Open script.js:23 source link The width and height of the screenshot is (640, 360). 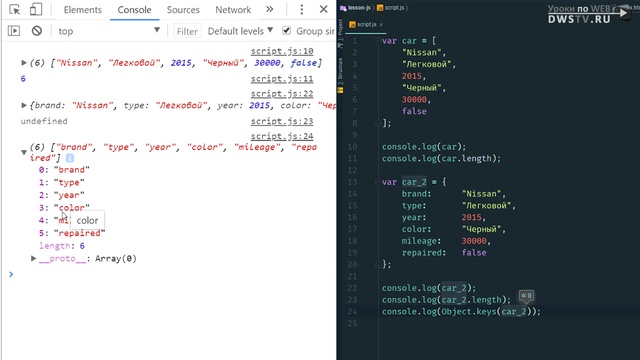point(282,121)
